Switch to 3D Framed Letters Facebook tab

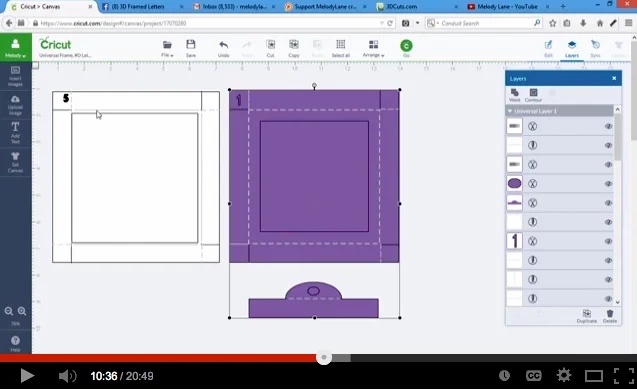[143, 6]
